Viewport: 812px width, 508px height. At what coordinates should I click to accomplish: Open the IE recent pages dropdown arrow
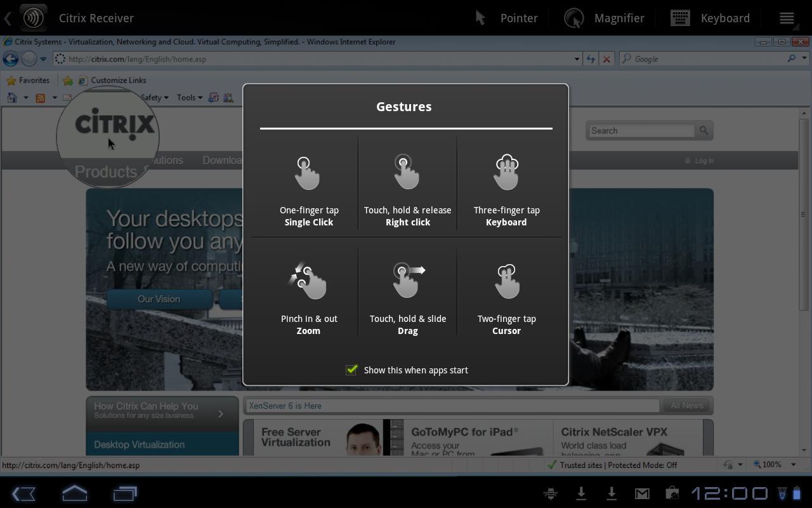point(43,59)
